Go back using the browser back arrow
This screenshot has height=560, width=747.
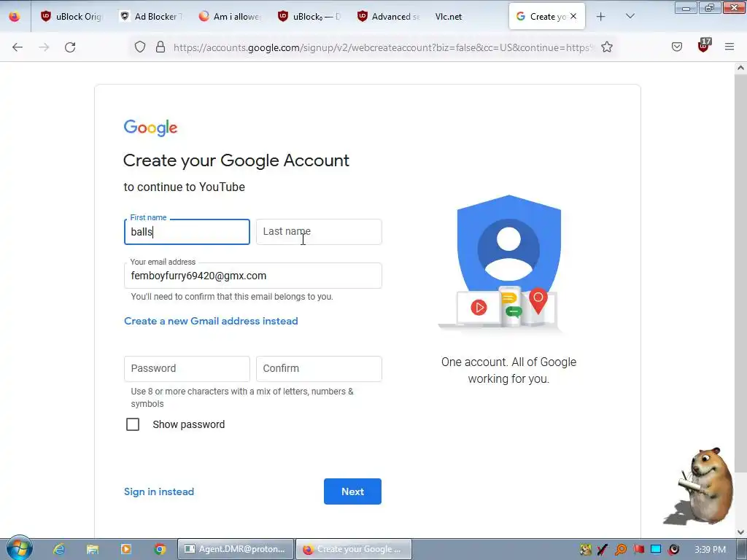[18, 47]
